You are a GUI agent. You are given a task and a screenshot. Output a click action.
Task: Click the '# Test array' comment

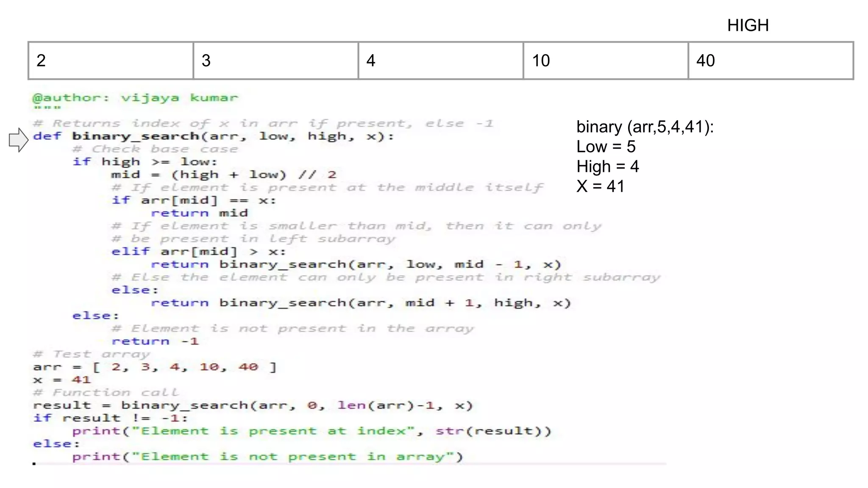(x=92, y=354)
